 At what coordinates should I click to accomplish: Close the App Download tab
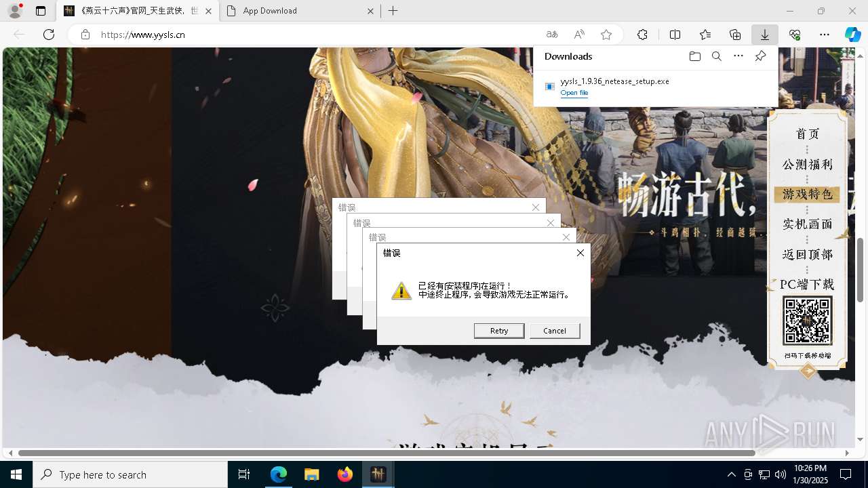(370, 11)
